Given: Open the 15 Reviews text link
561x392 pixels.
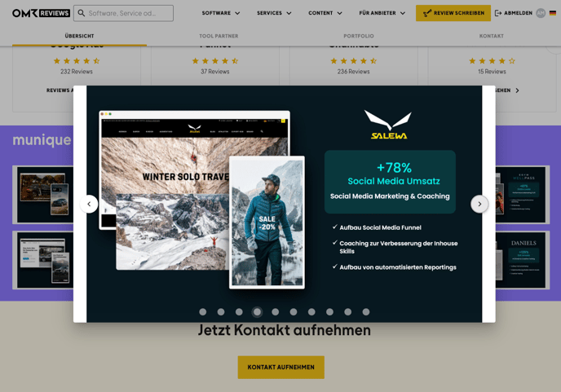Looking at the screenshot, I should pos(492,72).
